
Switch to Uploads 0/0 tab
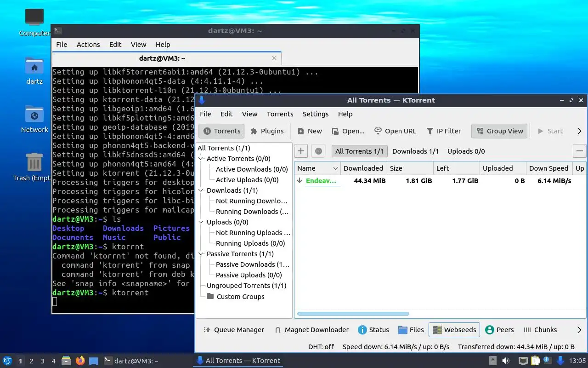coord(466,151)
